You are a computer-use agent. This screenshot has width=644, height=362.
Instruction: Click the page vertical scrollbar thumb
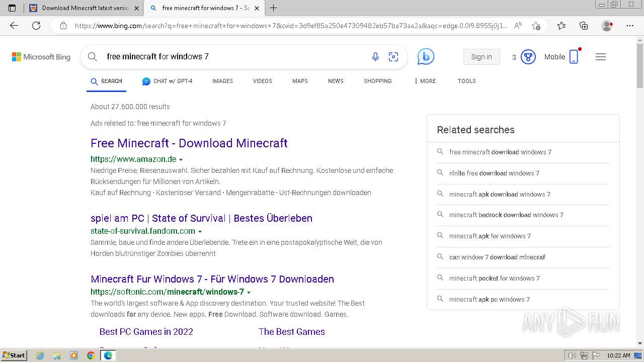pos(640,65)
